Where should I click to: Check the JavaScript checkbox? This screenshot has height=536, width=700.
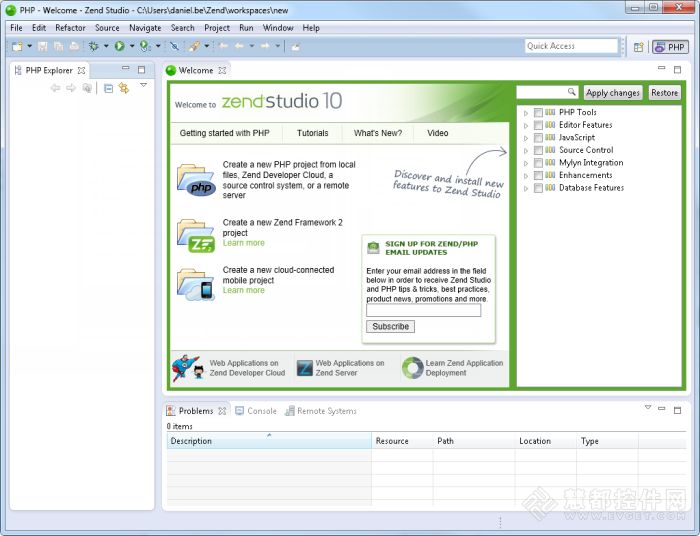pos(538,137)
